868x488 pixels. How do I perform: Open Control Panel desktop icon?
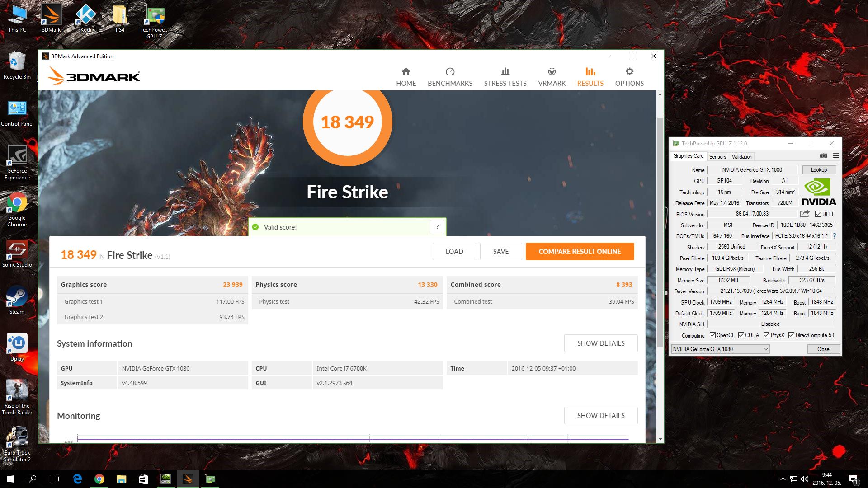click(17, 113)
